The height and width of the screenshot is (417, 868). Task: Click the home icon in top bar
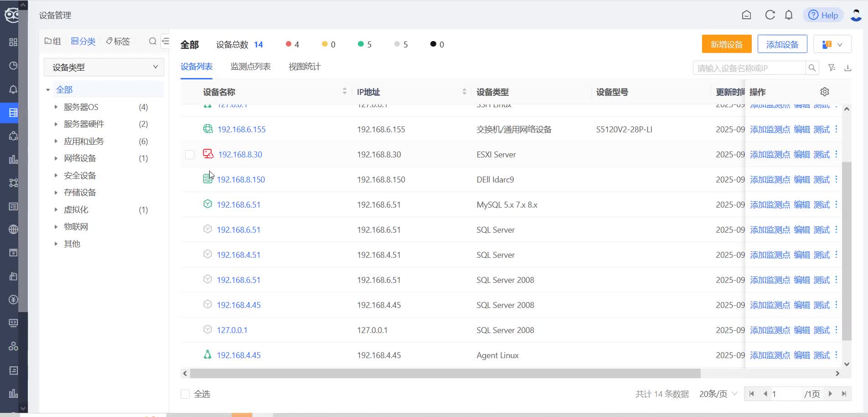746,15
